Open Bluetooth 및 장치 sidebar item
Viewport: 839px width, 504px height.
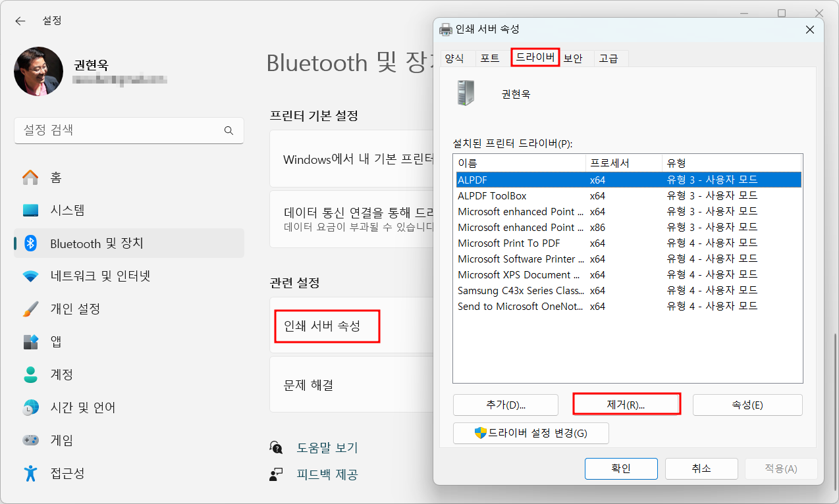pyautogui.click(x=129, y=243)
